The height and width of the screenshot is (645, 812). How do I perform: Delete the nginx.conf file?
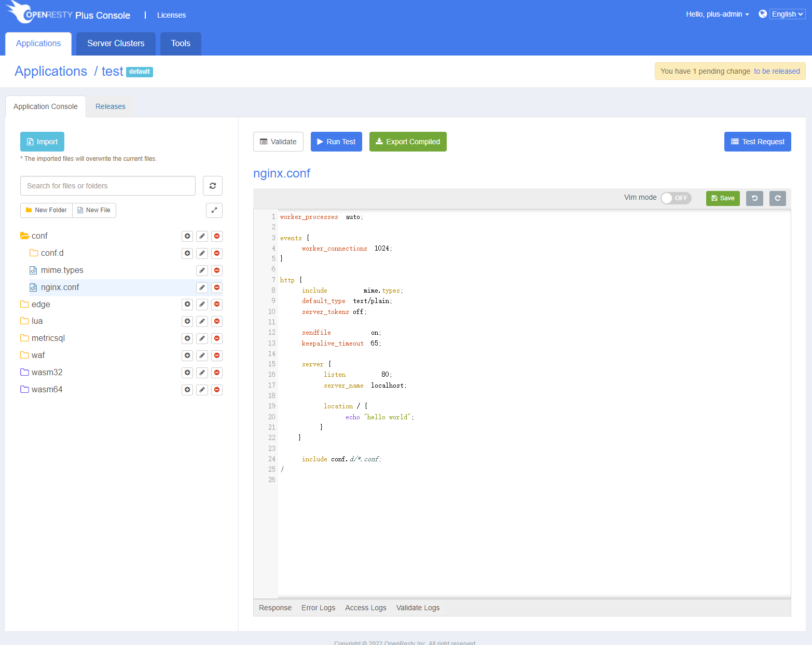pyautogui.click(x=217, y=287)
